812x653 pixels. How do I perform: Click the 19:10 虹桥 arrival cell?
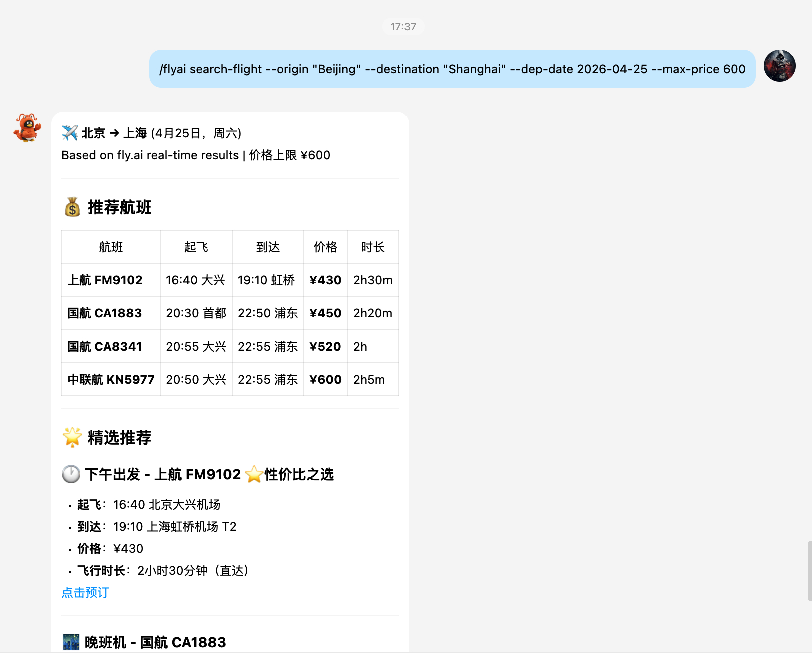268,280
